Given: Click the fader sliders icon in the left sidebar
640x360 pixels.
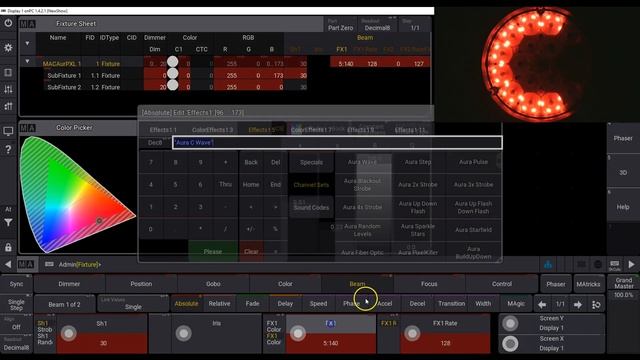Looking at the screenshot, I should [8, 89].
